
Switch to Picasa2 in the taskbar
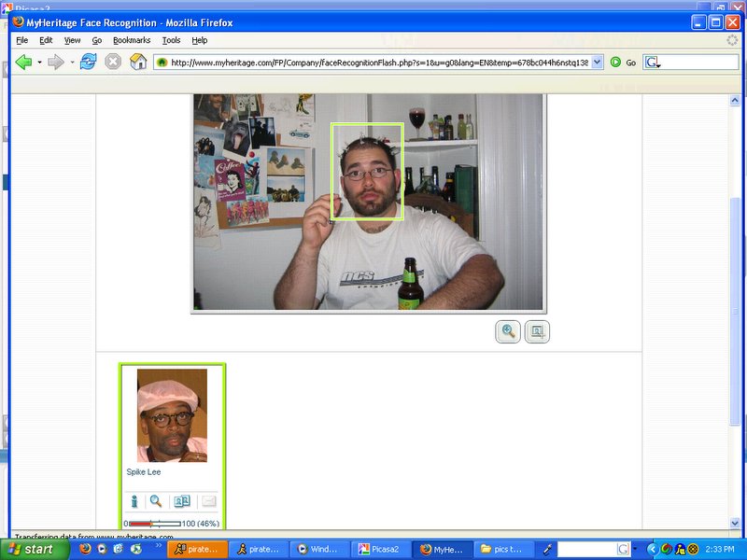(x=378, y=549)
